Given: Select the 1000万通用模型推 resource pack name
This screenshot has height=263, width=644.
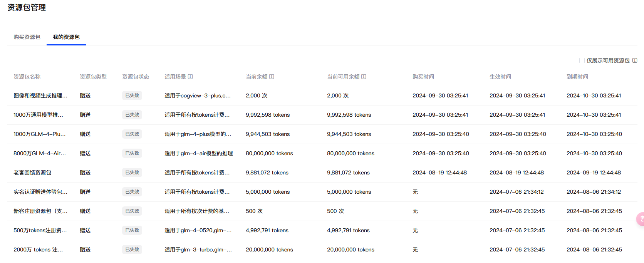Looking at the screenshot, I should (38, 115).
